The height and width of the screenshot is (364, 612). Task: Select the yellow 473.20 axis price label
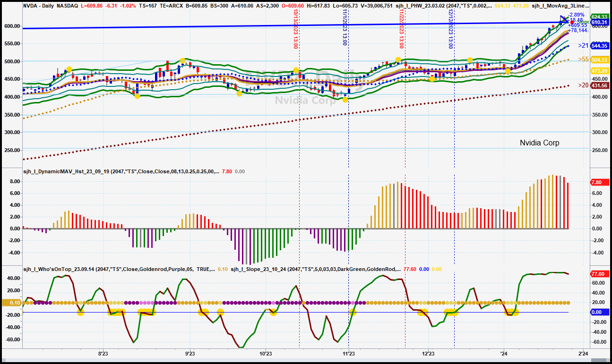click(x=599, y=71)
